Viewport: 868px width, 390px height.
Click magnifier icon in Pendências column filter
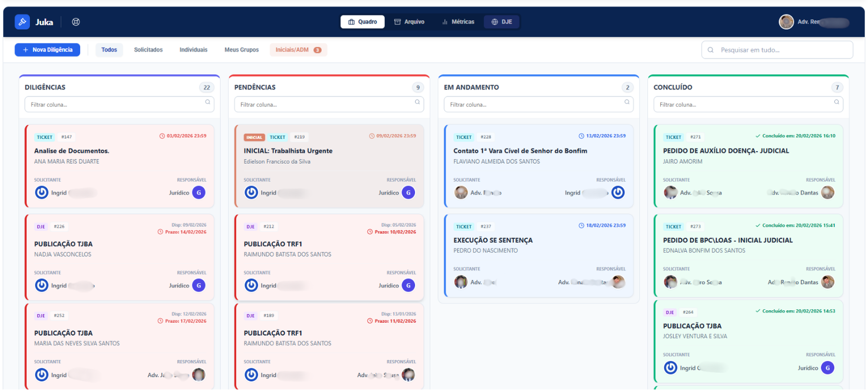pyautogui.click(x=417, y=102)
